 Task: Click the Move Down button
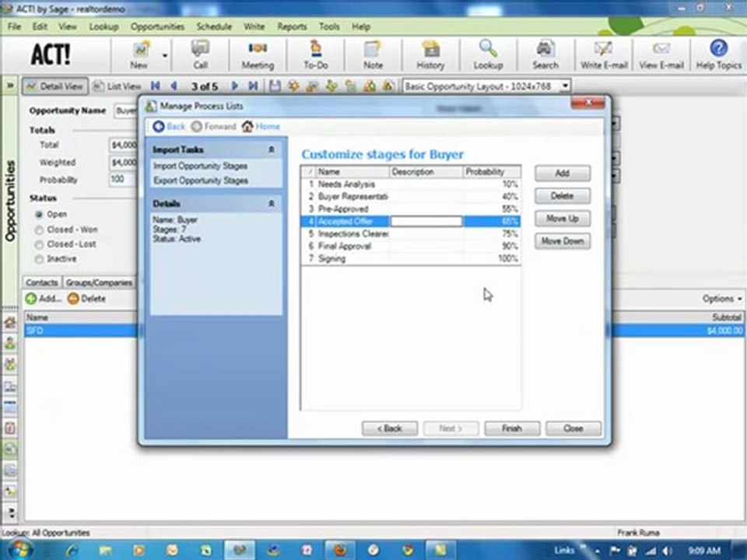pos(562,241)
